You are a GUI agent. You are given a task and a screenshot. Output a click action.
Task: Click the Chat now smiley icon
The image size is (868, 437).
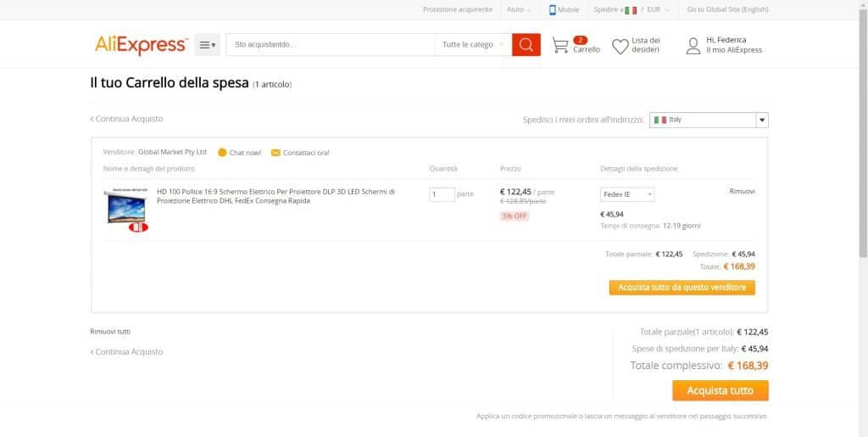[x=222, y=152]
